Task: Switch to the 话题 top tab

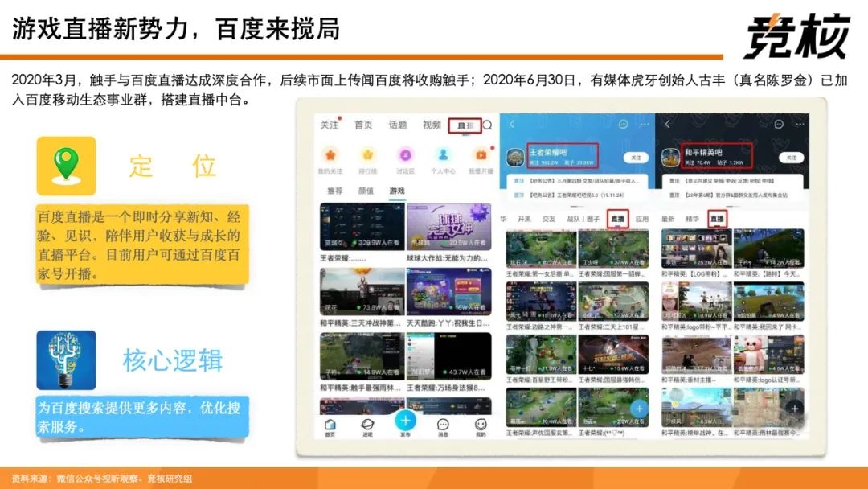Action: [398, 125]
